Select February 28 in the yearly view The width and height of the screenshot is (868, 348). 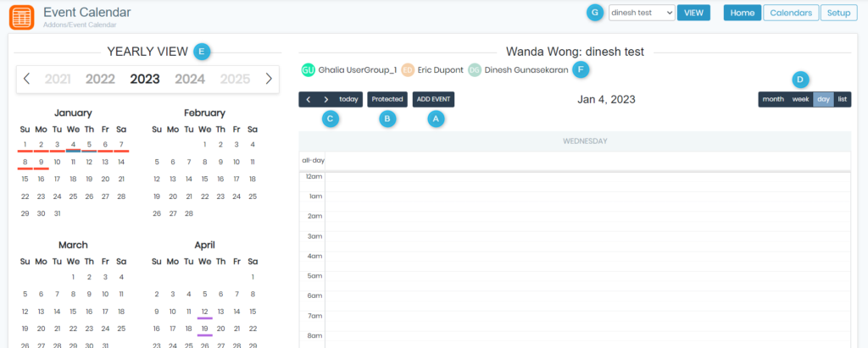coord(189,213)
